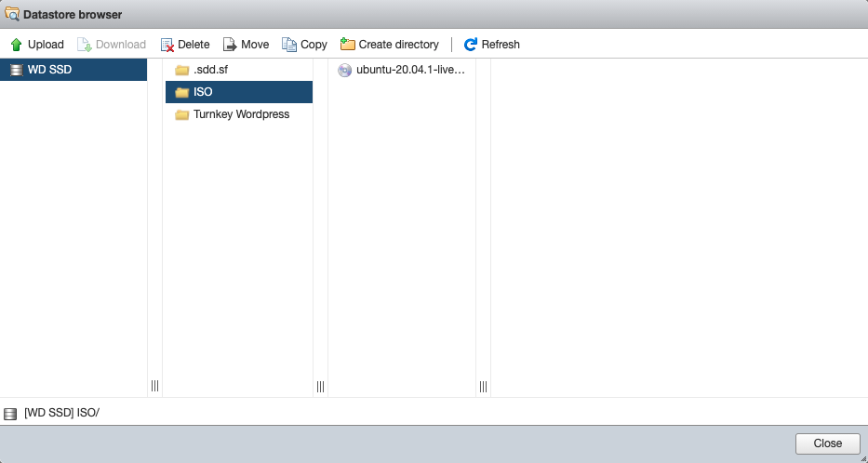This screenshot has width=868, height=463.
Task: Click the [WD SSD] ISO/ path text
Action: [62, 413]
